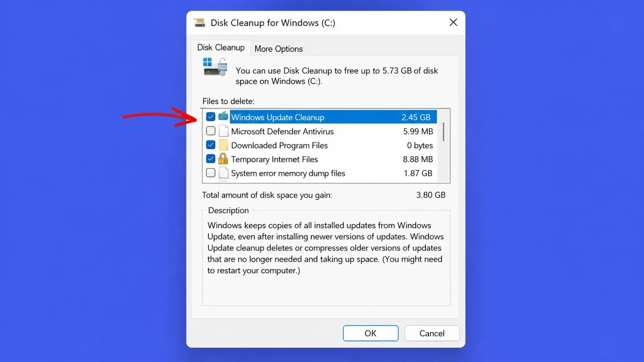Click the System error memory dump file icon

[223, 173]
